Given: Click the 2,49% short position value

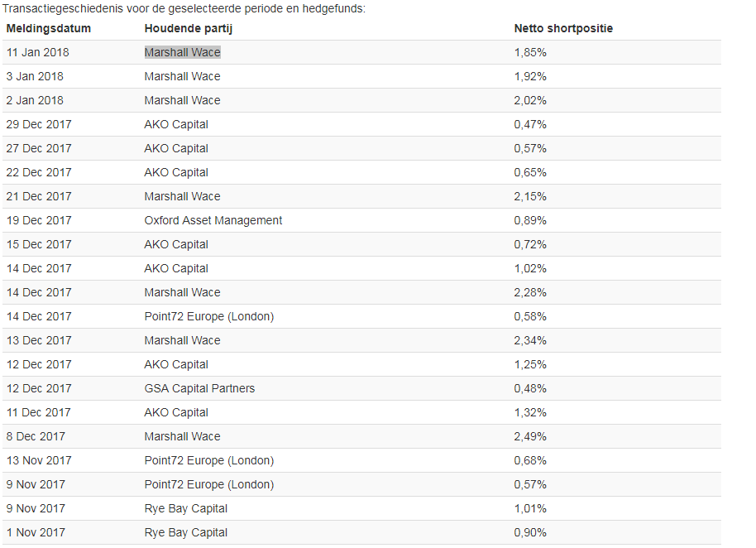Looking at the screenshot, I should [x=530, y=436].
